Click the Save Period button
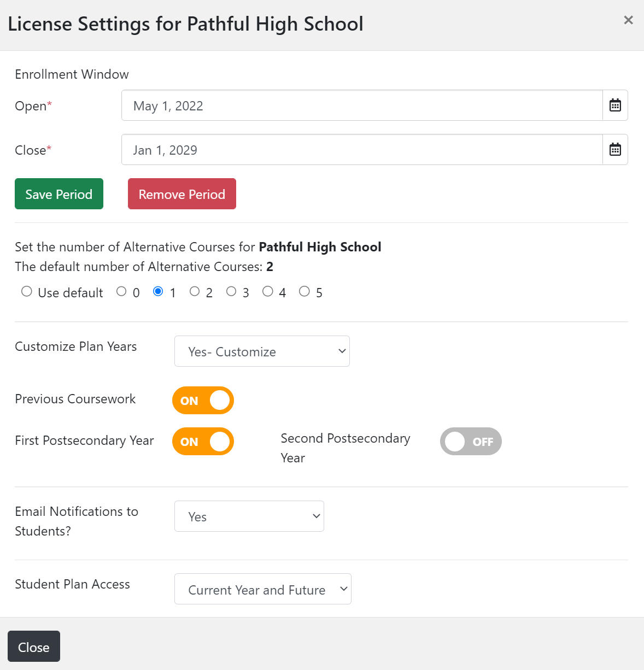The width and height of the screenshot is (644, 670). (x=59, y=194)
